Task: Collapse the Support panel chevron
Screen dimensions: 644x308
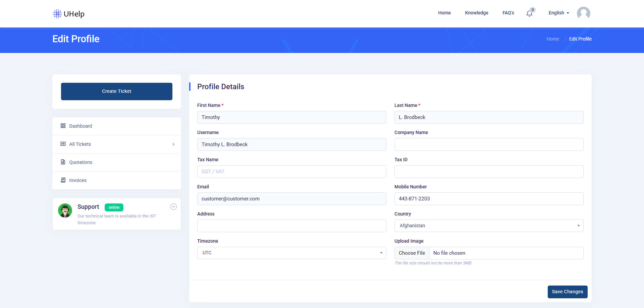Action: click(173, 207)
